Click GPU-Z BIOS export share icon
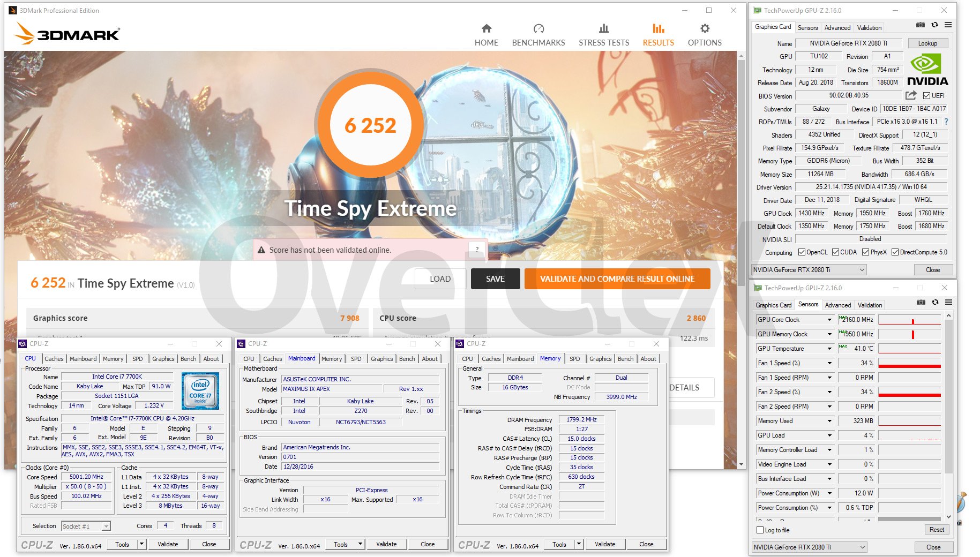980x557 pixels. point(910,95)
